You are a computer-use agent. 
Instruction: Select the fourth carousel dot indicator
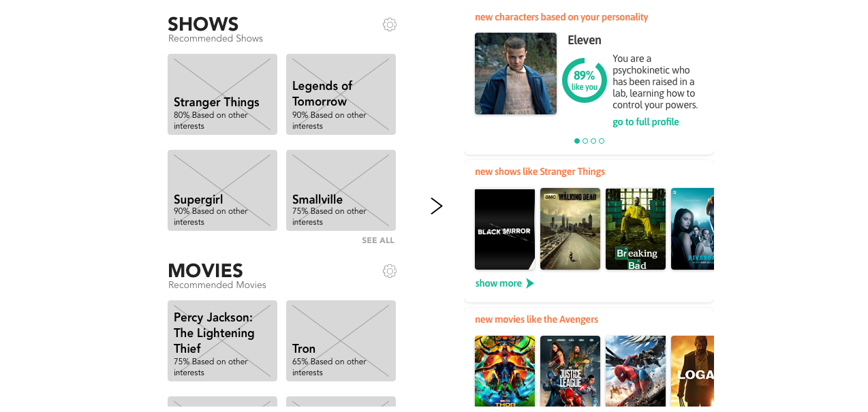(602, 141)
